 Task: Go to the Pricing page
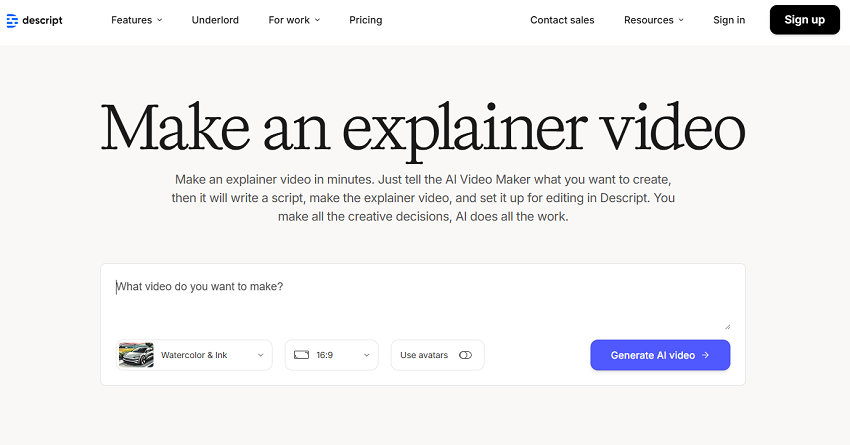click(x=365, y=20)
